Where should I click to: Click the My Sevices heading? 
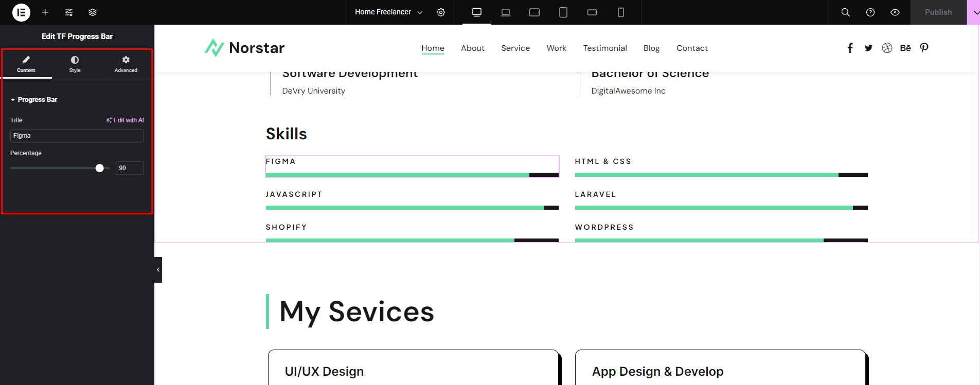[357, 311]
